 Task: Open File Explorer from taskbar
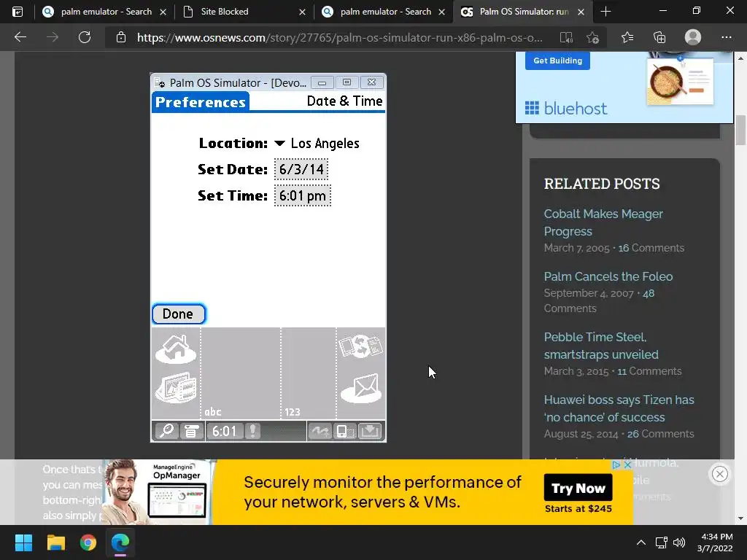click(x=55, y=542)
